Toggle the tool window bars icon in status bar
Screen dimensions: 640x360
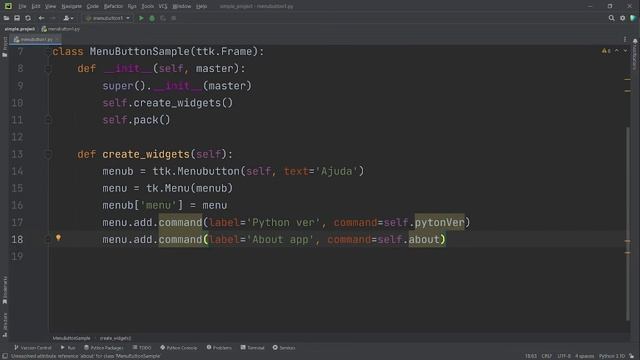click(x=5, y=356)
